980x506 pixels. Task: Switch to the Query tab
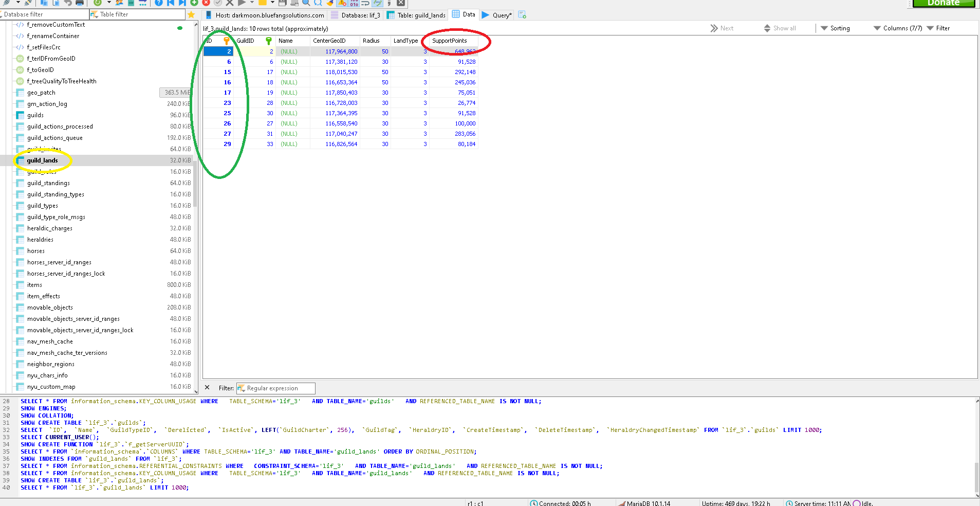pyautogui.click(x=496, y=15)
